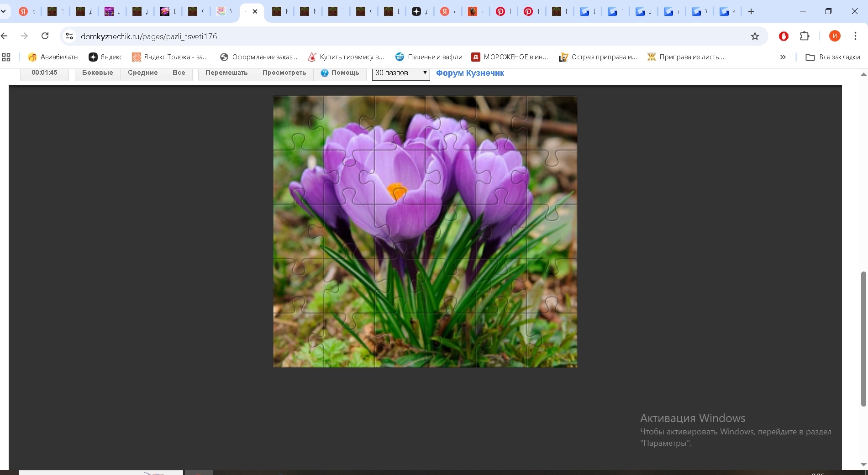Open the Chrome three-dot menu
The width and height of the screenshot is (868, 475).
click(x=856, y=36)
